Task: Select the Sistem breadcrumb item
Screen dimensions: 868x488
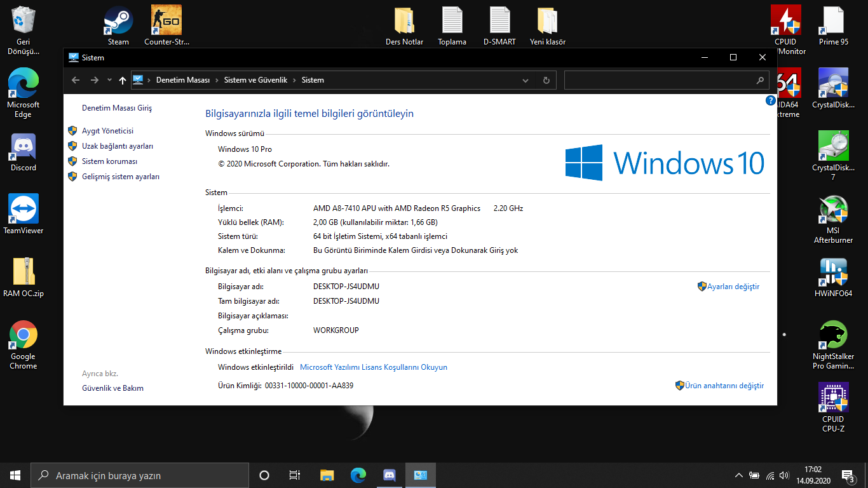Action: tap(313, 80)
